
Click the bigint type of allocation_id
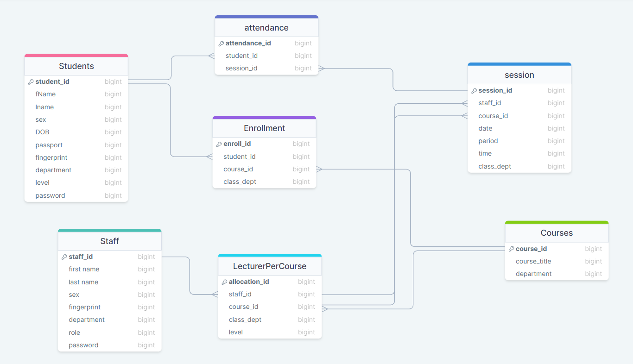306,282
